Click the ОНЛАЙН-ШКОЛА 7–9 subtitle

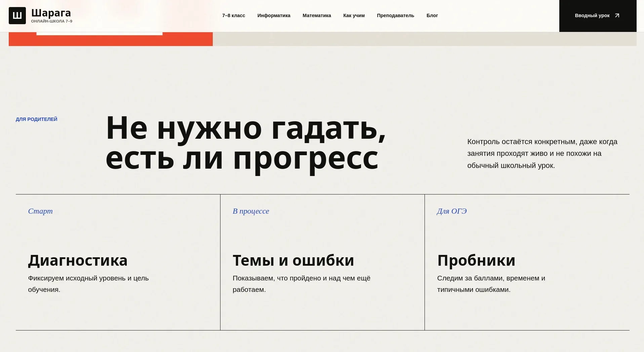point(52,21)
